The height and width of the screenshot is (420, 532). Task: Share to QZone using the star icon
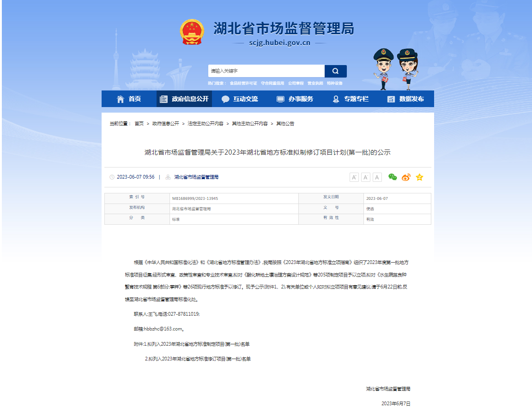[x=419, y=176]
